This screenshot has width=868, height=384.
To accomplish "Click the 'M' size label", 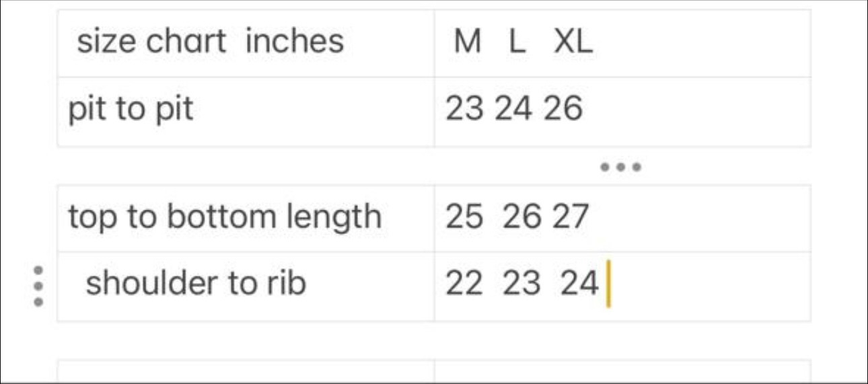I will coord(468,43).
